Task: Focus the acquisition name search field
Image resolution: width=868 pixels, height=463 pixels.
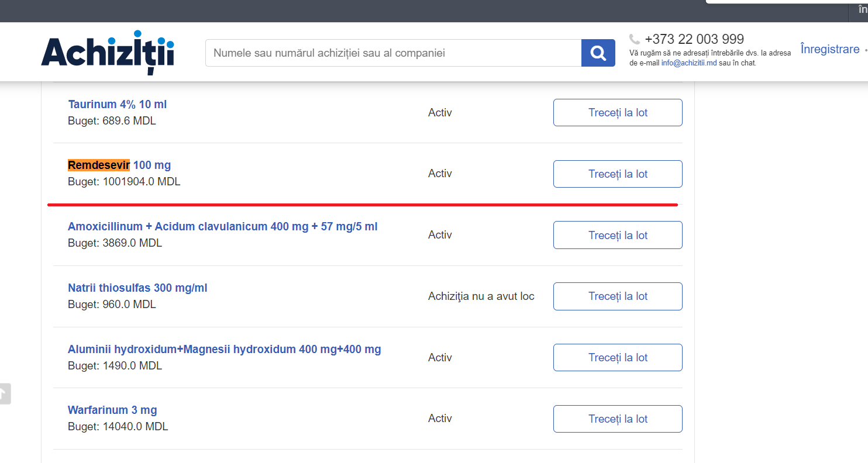Action: tap(393, 53)
